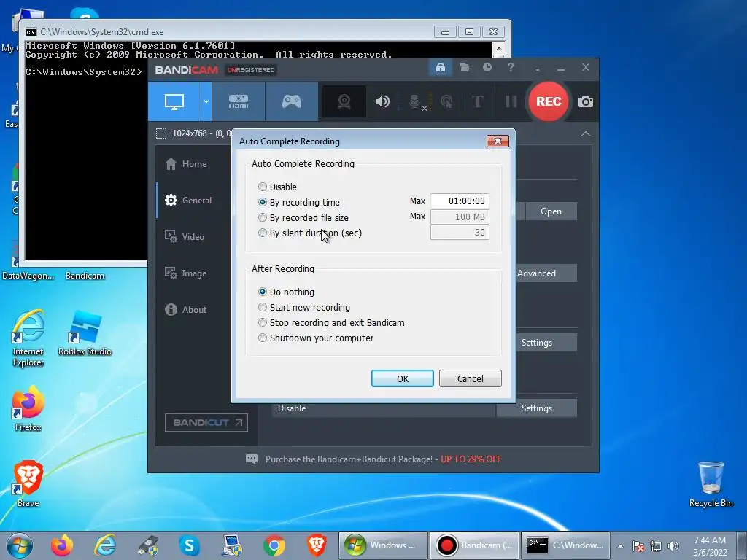Start recording with the REC button
This screenshot has width=747, height=560.
click(549, 101)
